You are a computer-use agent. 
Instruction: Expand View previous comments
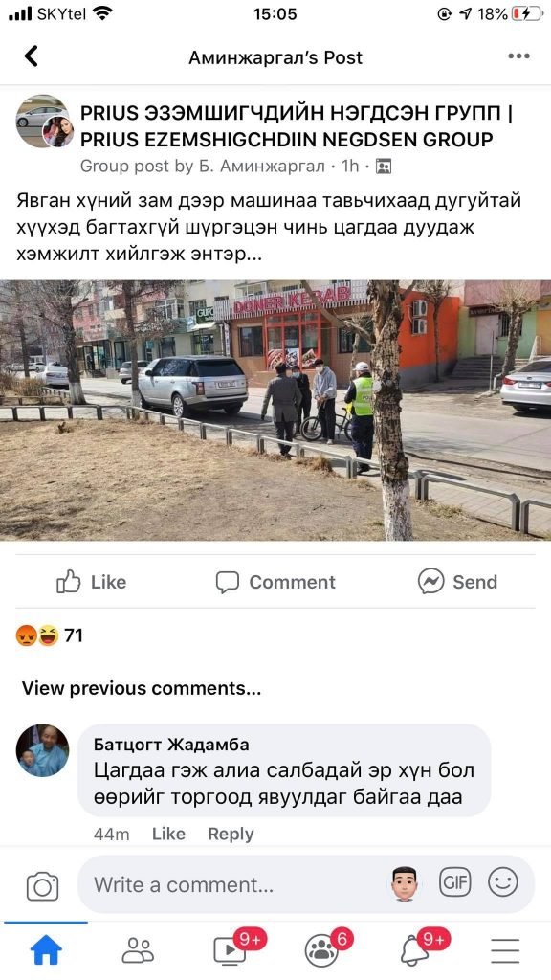pyautogui.click(x=142, y=688)
